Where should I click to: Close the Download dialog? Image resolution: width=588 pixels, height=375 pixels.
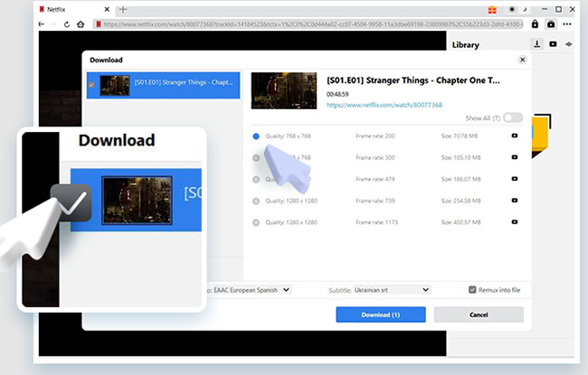click(x=522, y=60)
